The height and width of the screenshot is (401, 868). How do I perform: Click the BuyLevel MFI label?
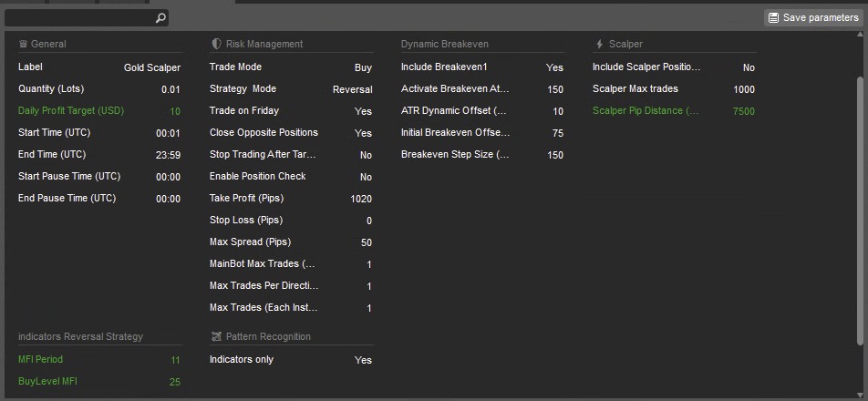(47, 381)
